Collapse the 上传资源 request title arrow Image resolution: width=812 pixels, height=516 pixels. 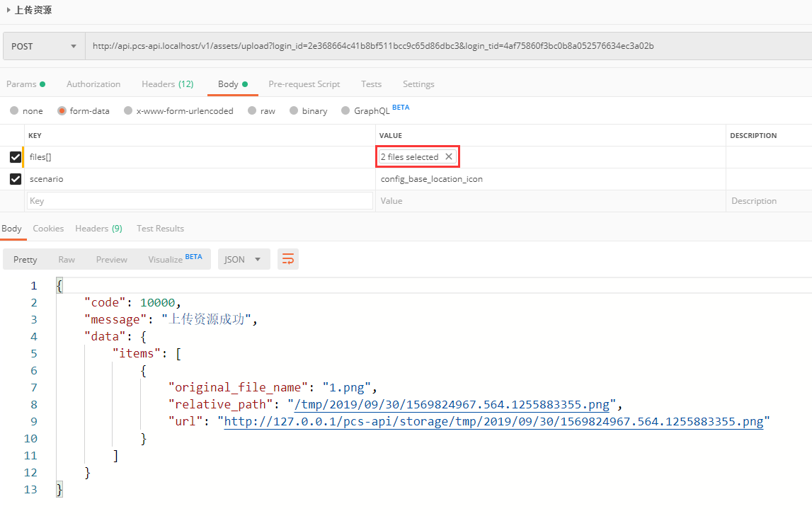coord(8,11)
